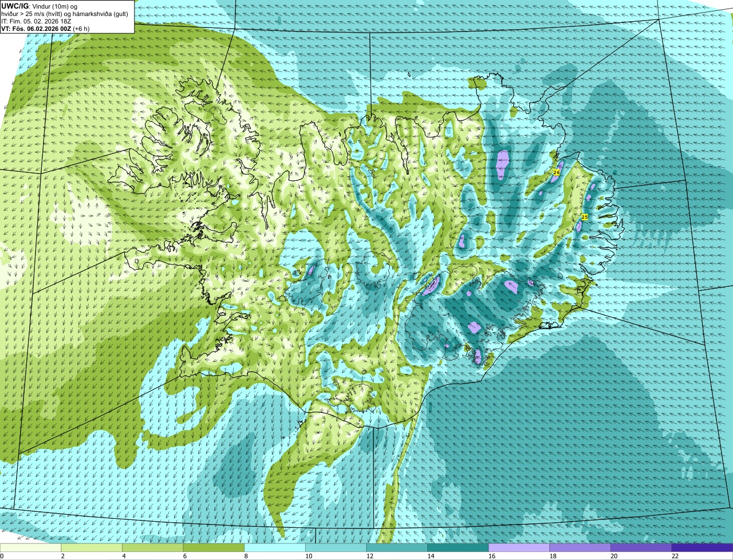Image resolution: width=733 pixels, height=560 pixels.
Task: Select the 14–16 m/s dark teal swatch
Action: (458, 547)
